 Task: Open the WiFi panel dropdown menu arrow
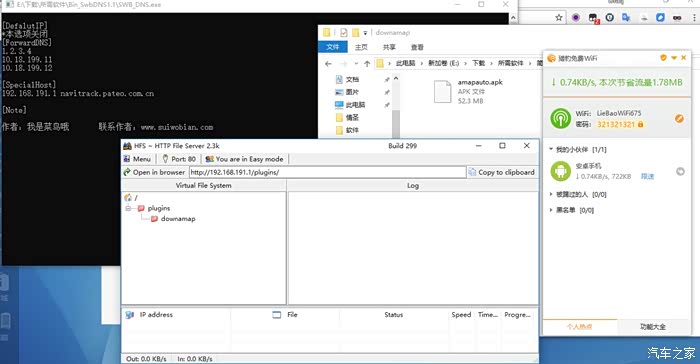pos(674,58)
